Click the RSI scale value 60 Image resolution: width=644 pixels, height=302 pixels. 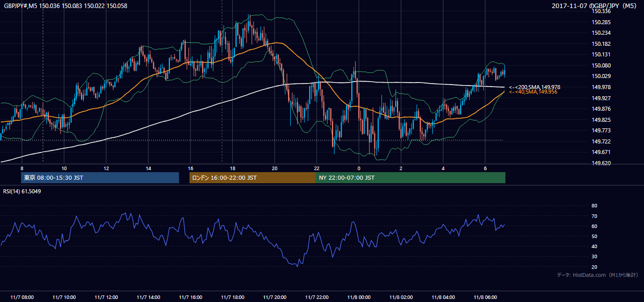tap(594, 226)
